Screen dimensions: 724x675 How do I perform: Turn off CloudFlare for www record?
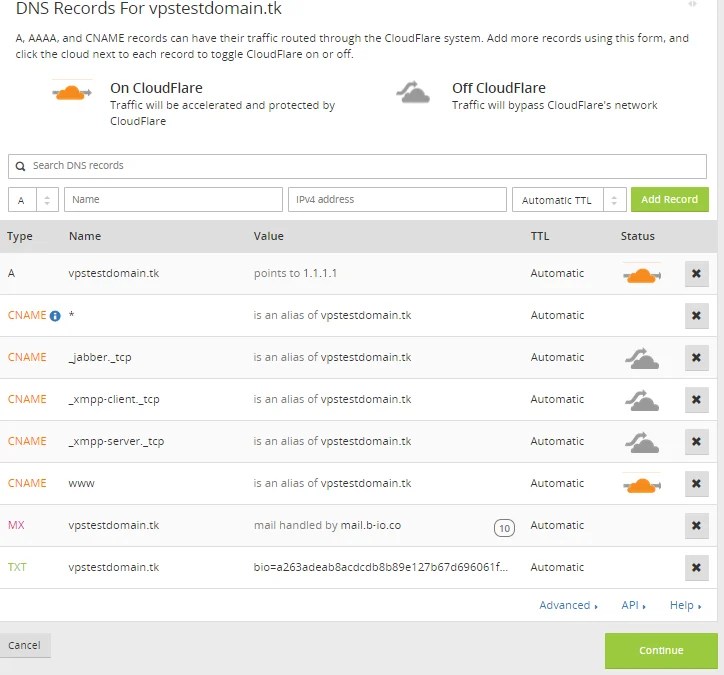pos(641,484)
